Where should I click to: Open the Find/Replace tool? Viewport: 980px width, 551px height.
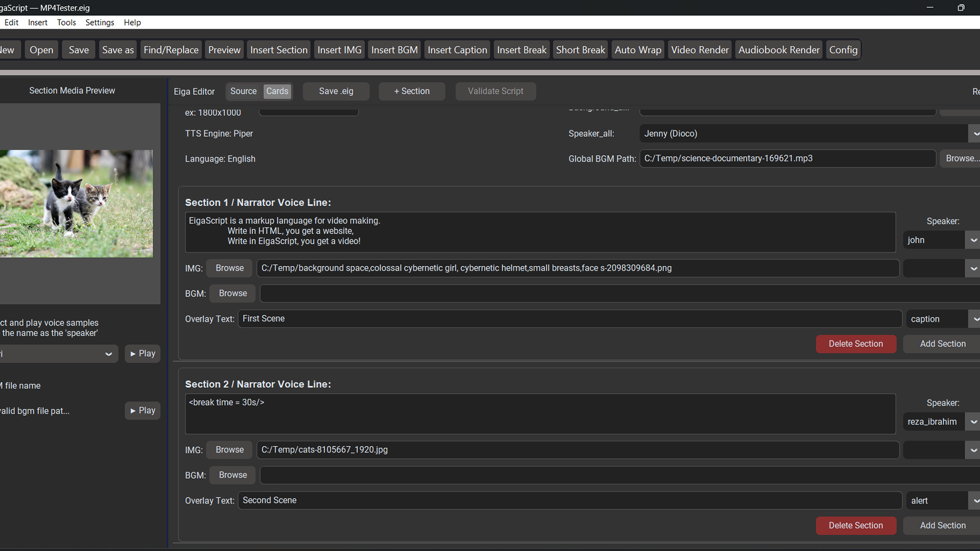point(171,49)
